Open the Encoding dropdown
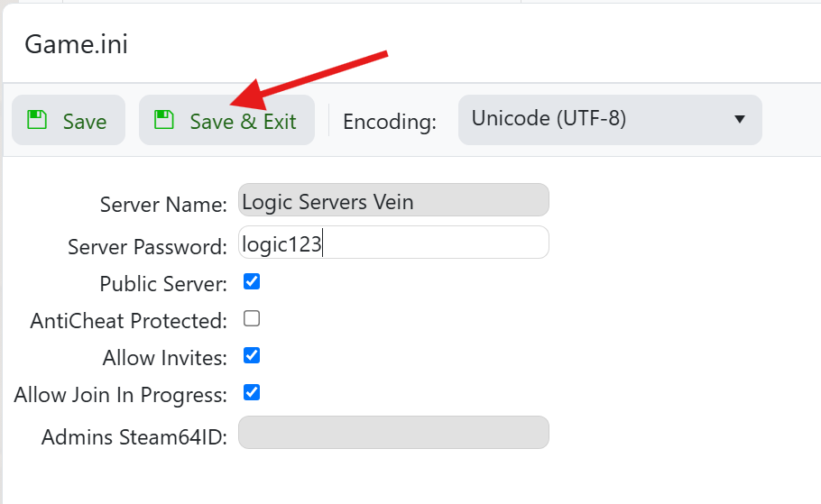Image resolution: width=821 pixels, height=504 pixels. pyautogui.click(x=609, y=119)
